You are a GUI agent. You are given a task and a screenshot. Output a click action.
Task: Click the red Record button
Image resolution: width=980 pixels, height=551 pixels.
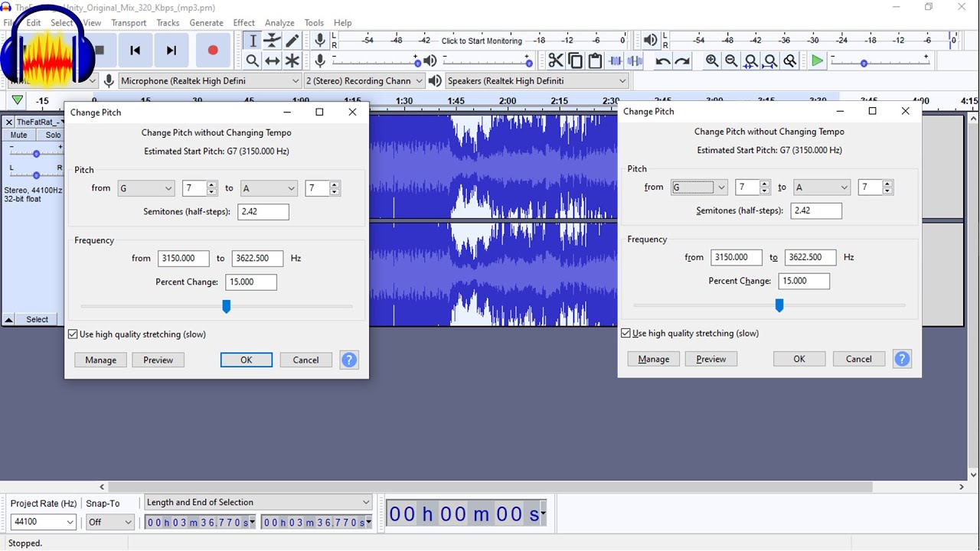pos(213,51)
